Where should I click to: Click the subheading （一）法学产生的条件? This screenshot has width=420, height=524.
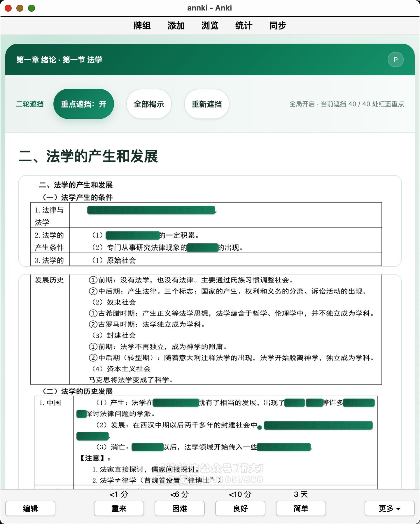pos(76,198)
